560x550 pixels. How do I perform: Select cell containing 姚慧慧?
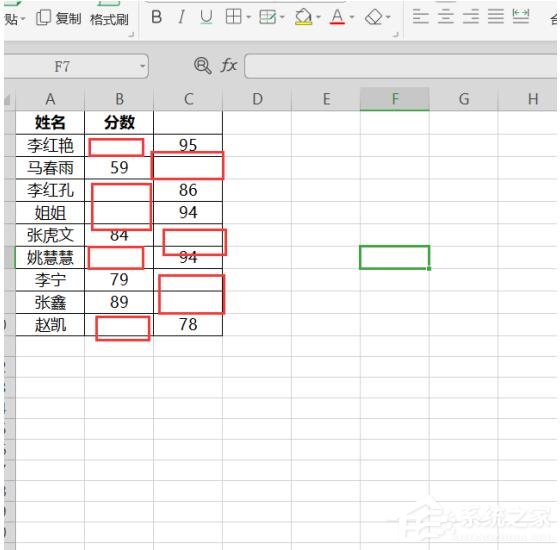click(x=50, y=258)
